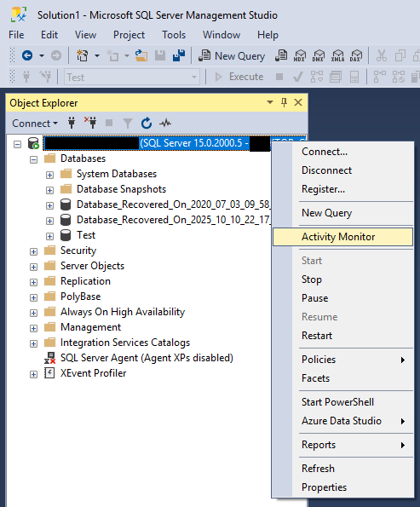Expand the Database Snapshots folder
The width and height of the screenshot is (420, 507).
tap(49, 190)
